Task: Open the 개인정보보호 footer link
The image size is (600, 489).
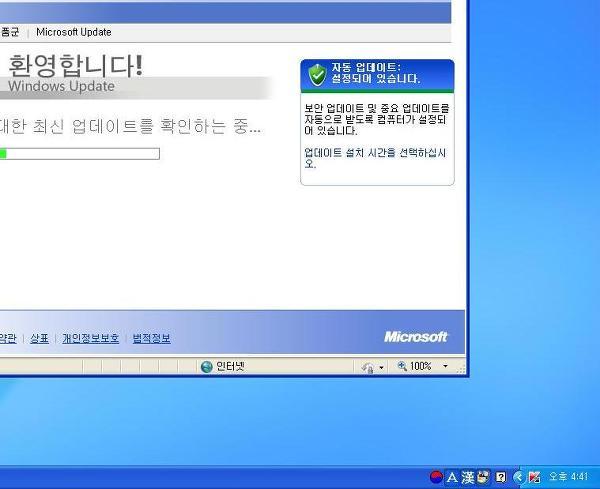Action: (91, 338)
